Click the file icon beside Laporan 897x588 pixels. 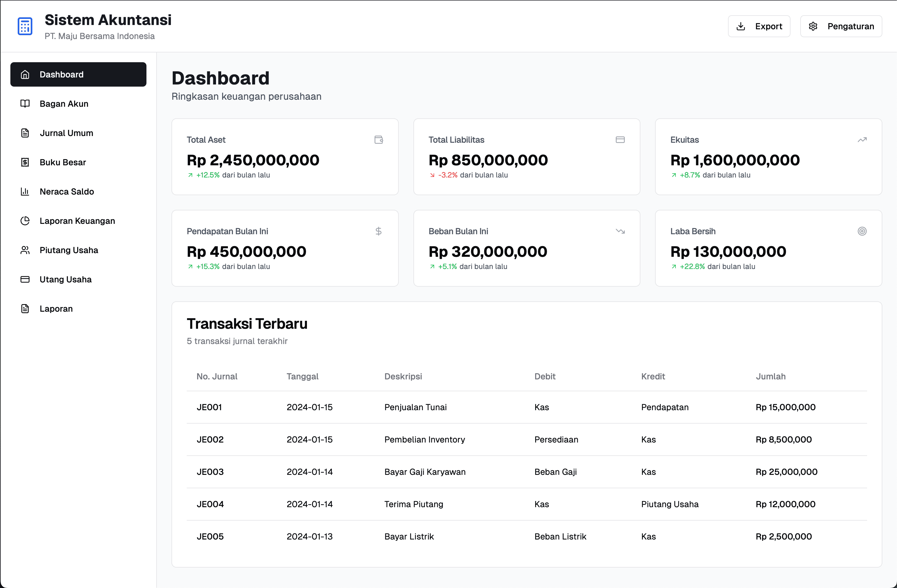coord(25,309)
